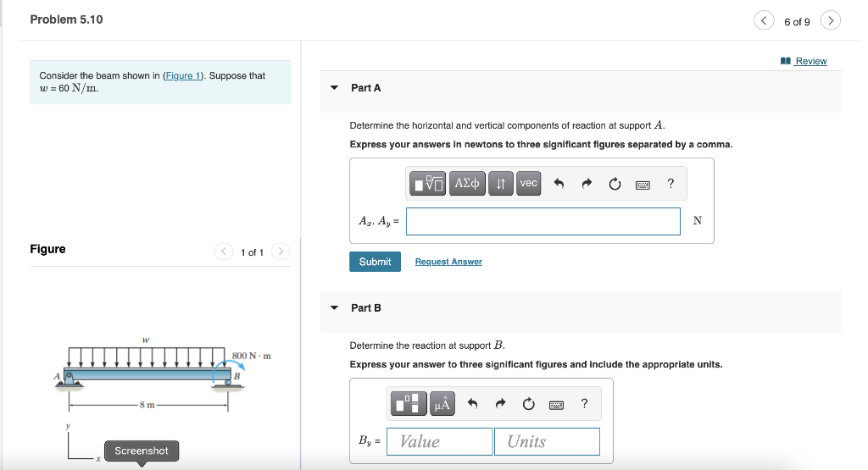Image resolution: width=868 pixels, height=470 pixels.
Task: Open help question mark in Part B
Action: pyautogui.click(x=584, y=404)
